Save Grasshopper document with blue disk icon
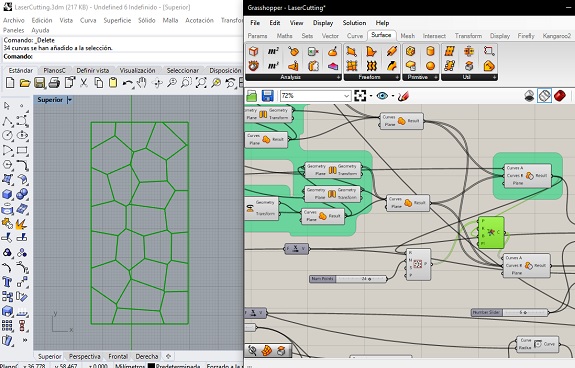The height and width of the screenshot is (368, 575). [x=268, y=96]
